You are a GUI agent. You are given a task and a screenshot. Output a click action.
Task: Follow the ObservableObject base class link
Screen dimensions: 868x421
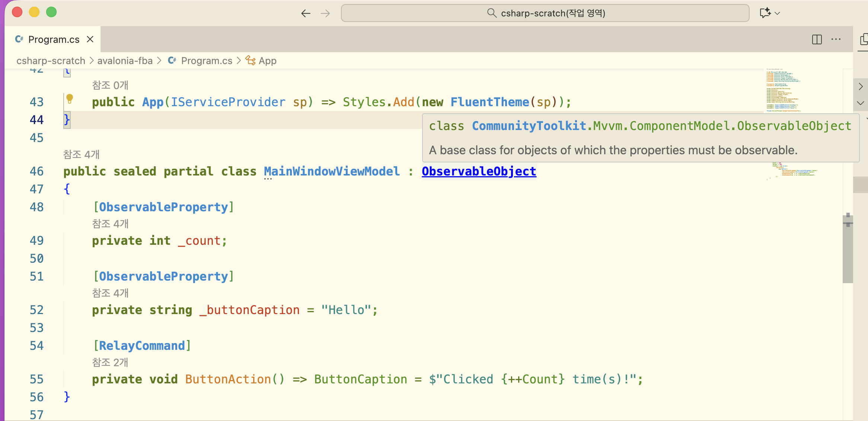point(479,171)
